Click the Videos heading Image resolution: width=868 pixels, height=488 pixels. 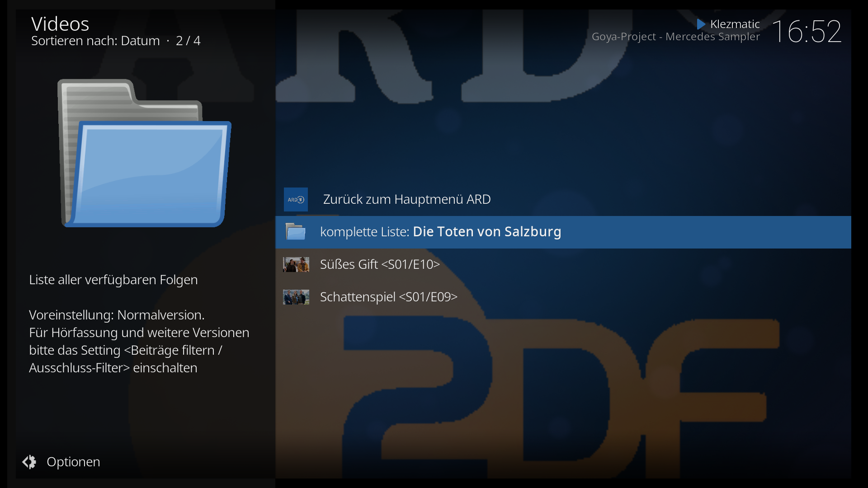60,23
